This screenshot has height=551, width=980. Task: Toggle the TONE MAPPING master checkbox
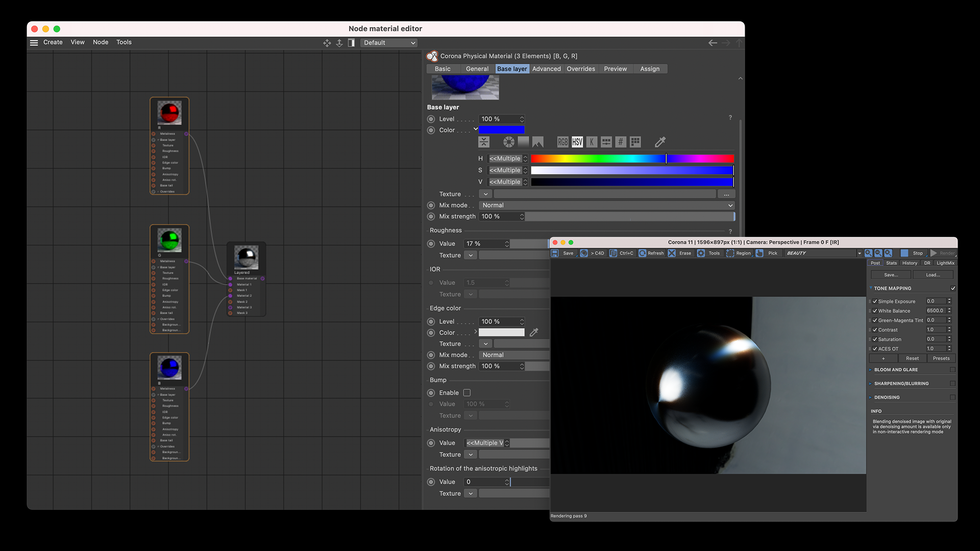[953, 288]
